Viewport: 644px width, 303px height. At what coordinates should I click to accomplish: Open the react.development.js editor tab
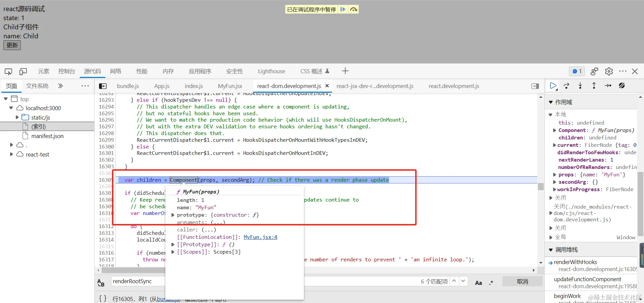(454, 86)
